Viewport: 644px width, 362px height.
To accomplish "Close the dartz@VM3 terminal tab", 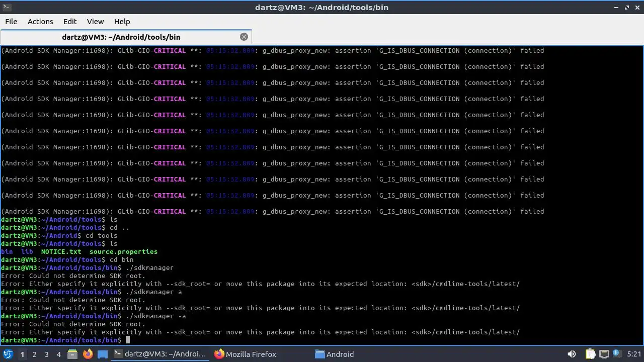I will pyautogui.click(x=244, y=37).
